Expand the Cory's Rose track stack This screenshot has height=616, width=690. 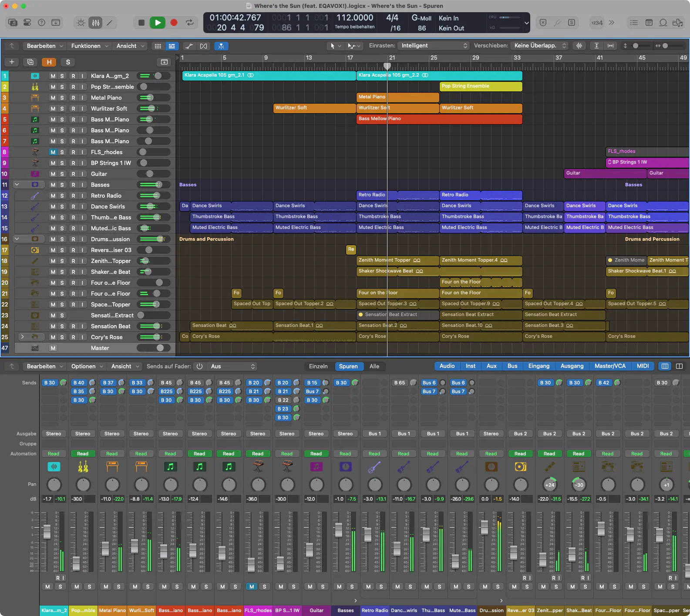point(22,337)
